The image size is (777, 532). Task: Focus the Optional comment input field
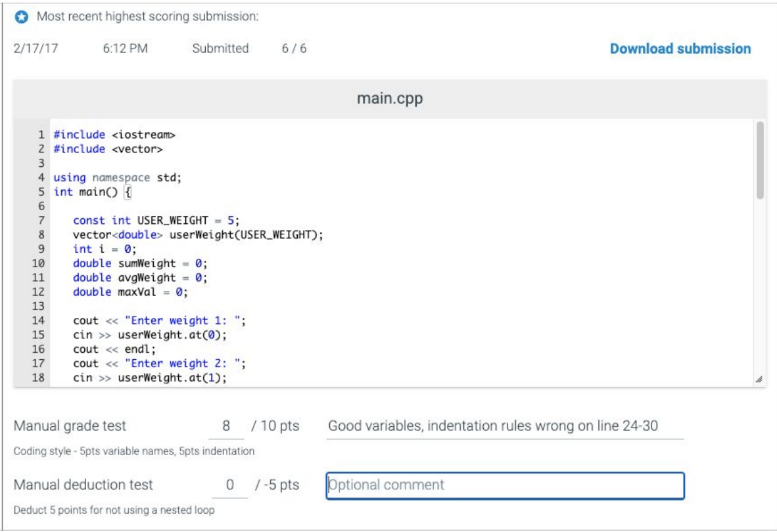[505, 485]
